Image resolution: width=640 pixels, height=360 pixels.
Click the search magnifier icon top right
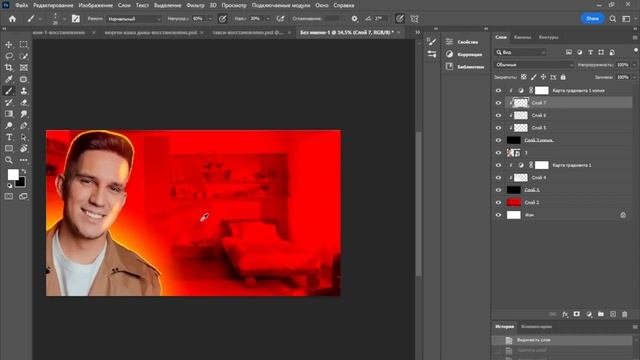pyautogui.click(x=613, y=19)
